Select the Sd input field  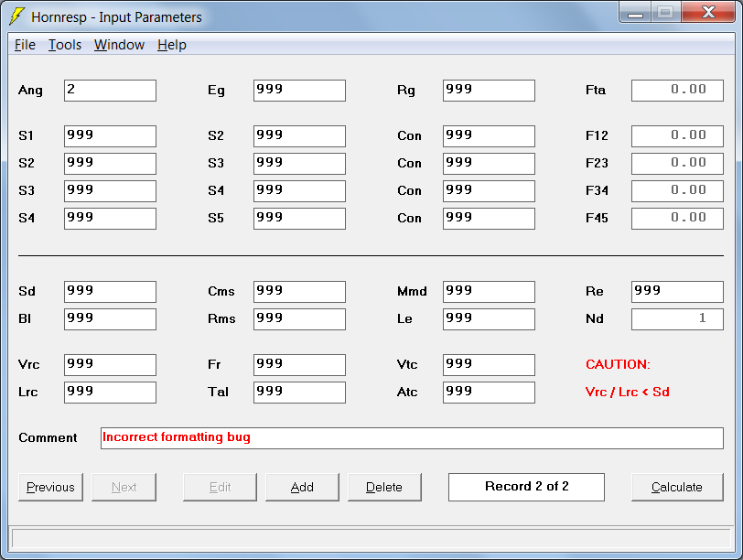[110, 292]
